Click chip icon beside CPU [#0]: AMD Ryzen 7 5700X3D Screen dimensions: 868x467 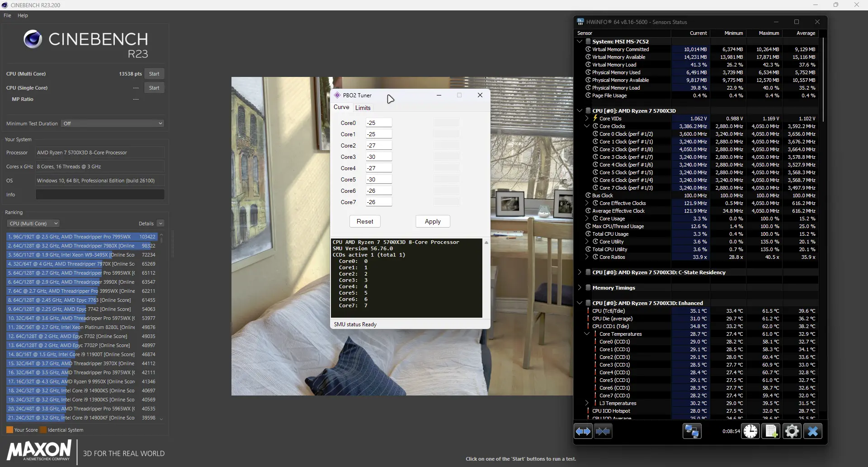pyautogui.click(x=588, y=110)
